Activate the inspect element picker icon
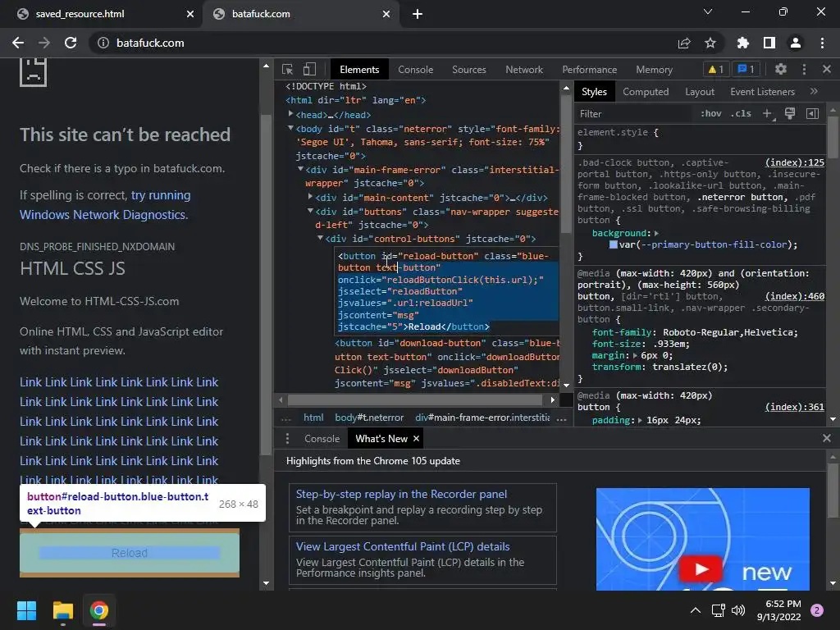This screenshot has width=840, height=630. 288,69
